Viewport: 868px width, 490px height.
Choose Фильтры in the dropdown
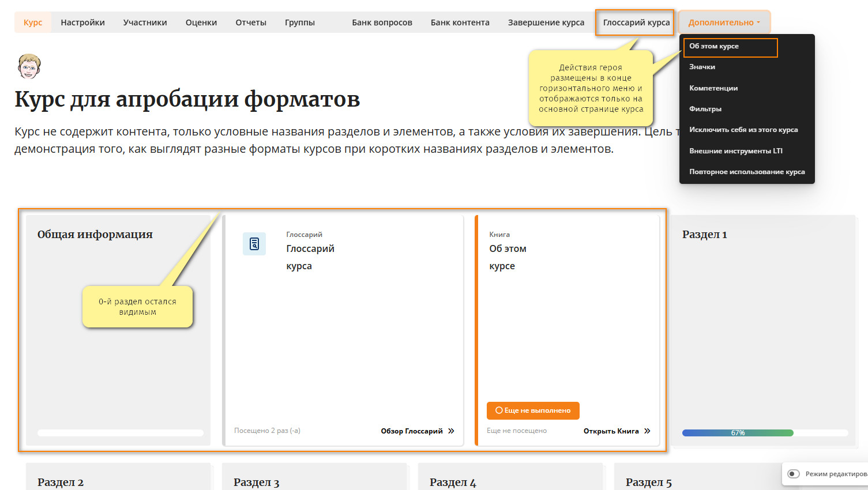click(705, 109)
